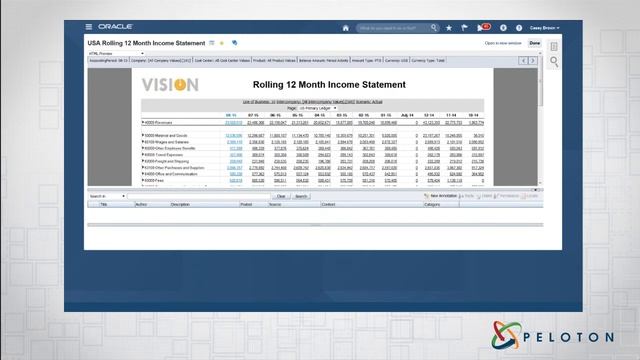640x360 pixels.
Task: Click New Annotation button label
Action: pyautogui.click(x=444, y=196)
